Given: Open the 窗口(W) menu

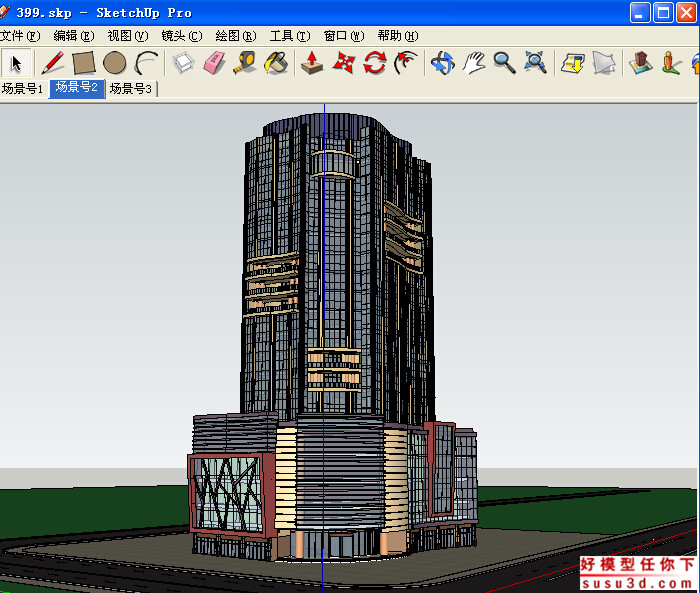Looking at the screenshot, I should pos(344,36).
